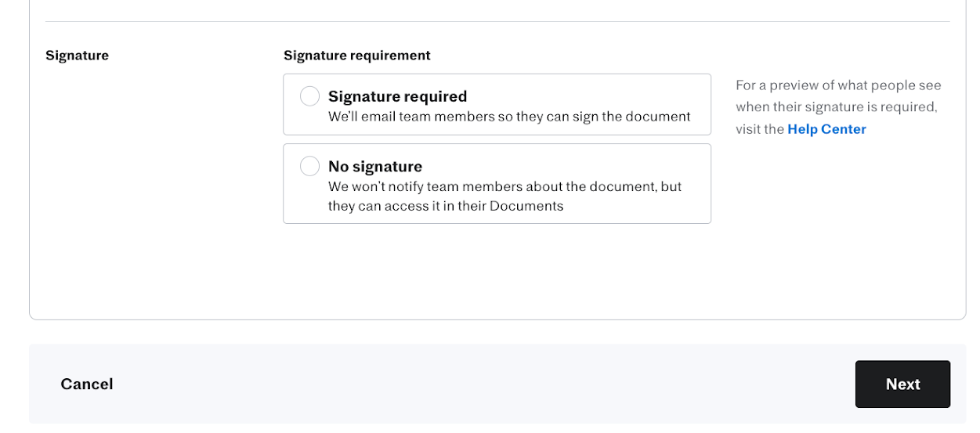Choose the No signature radio button
Viewport: 980px width, 433px height.
point(309,166)
